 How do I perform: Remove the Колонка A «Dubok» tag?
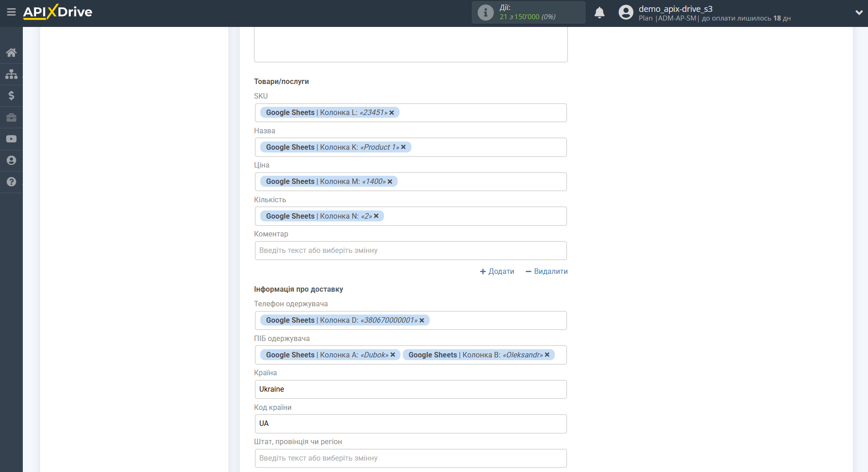[393, 355]
